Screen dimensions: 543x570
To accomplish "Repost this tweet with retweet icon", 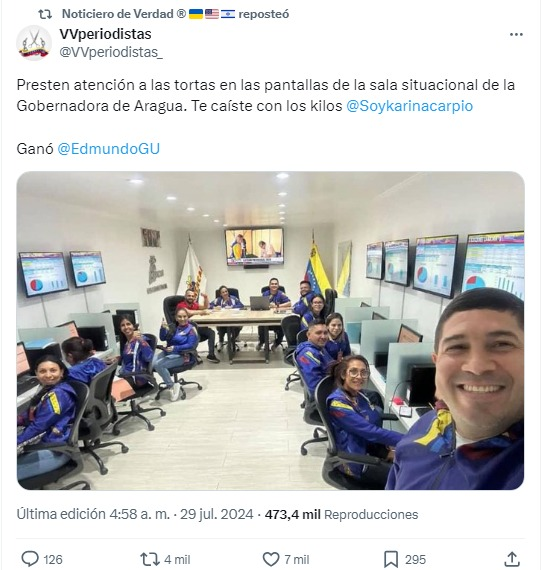I will tap(150, 559).
